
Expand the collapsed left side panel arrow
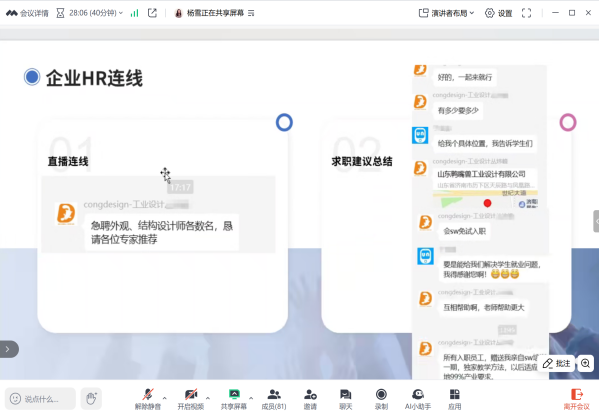click(8, 349)
